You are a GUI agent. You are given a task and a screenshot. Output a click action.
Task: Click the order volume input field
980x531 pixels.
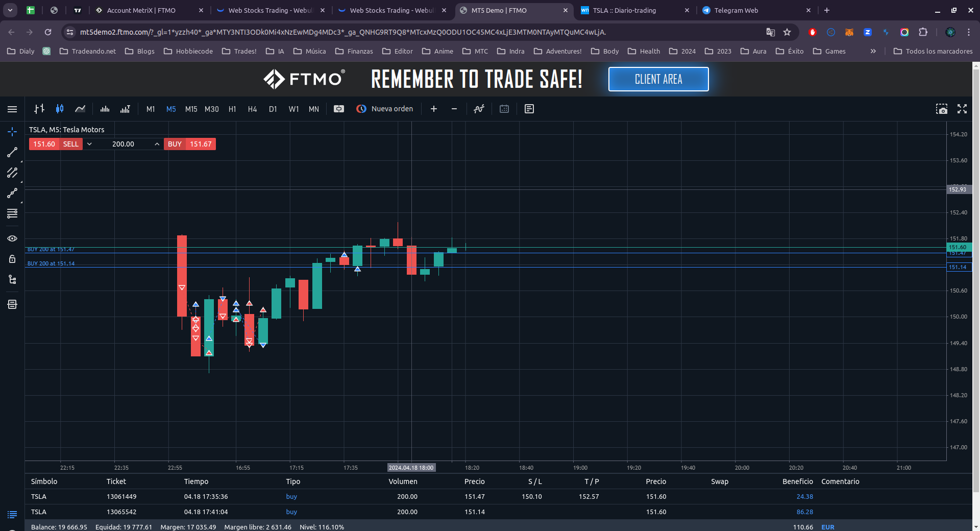(123, 144)
